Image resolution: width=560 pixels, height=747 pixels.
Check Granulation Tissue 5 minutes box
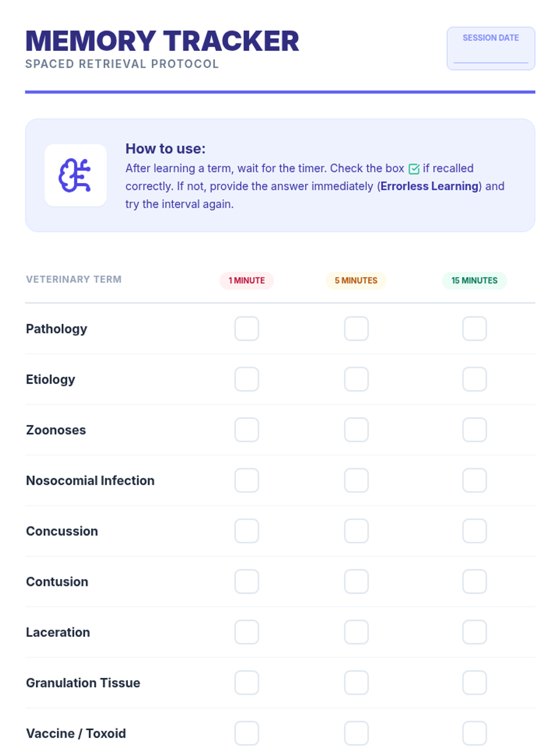356,683
